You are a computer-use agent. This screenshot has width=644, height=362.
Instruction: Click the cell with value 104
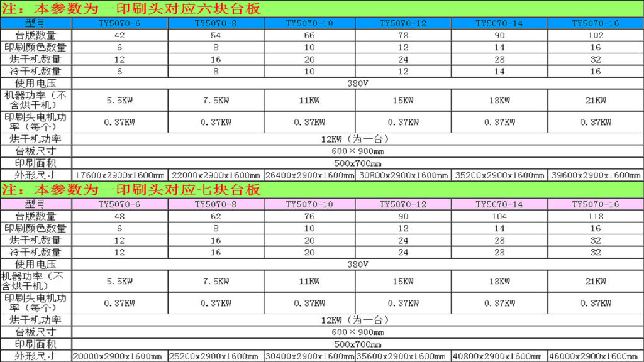click(x=499, y=216)
